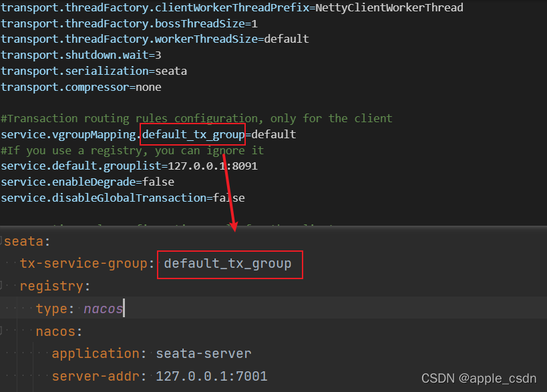Place cursor on transport.shutdown.wait=3 line

click(81, 55)
